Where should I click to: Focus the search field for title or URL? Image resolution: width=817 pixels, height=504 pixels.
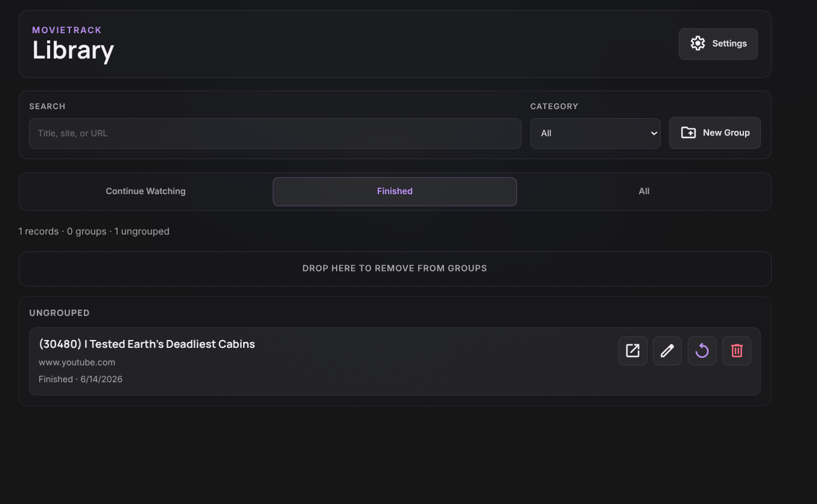point(275,133)
